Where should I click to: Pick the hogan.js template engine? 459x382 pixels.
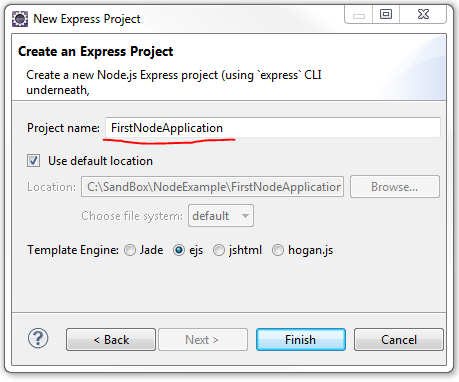tap(278, 250)
